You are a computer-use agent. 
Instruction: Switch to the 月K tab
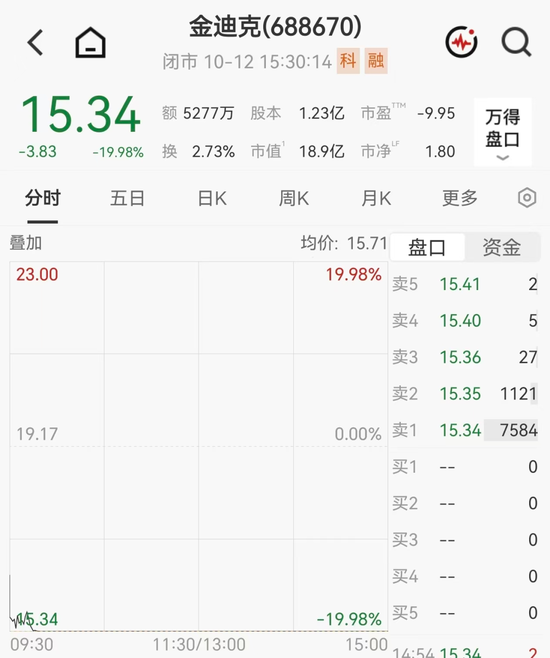(376, 198)
